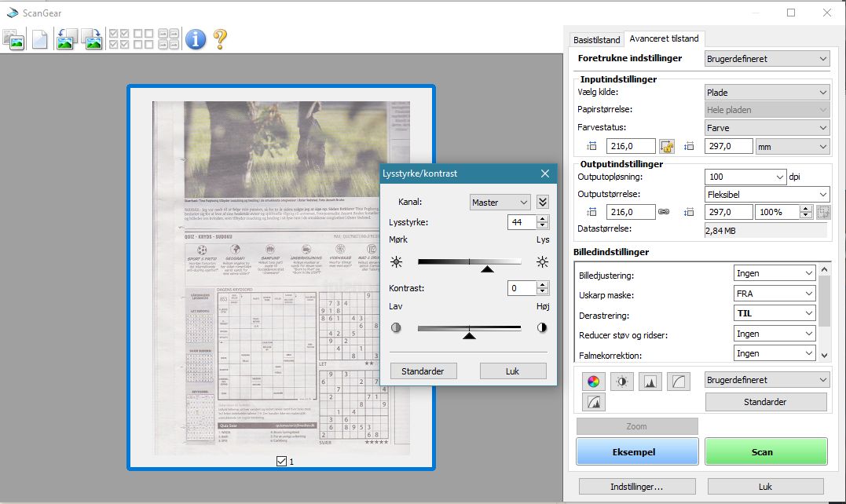Open the yellow question mark help icon
Screen dimensions: 846x504
tap(220, 38)
